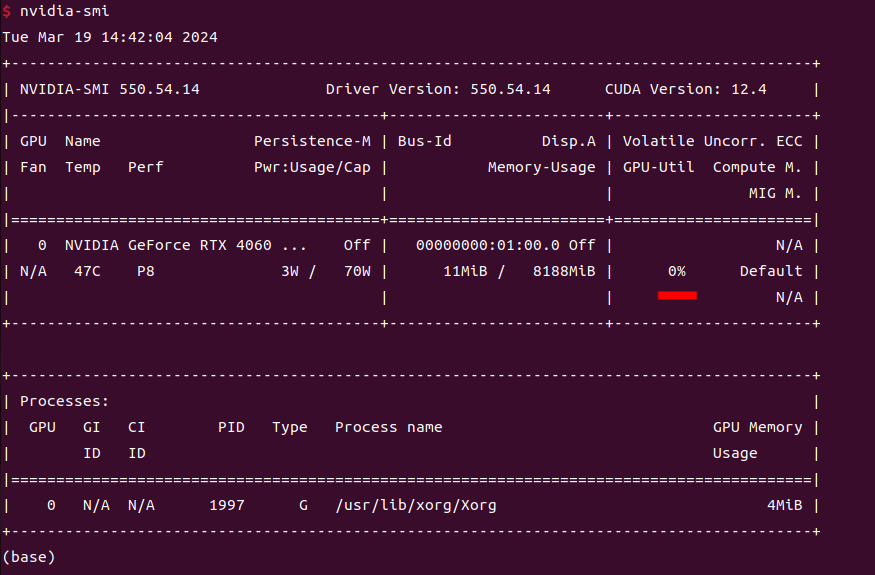Viewport: 875px width, 575px height.
Task: Click the process type G
Action: click(304, 505)
